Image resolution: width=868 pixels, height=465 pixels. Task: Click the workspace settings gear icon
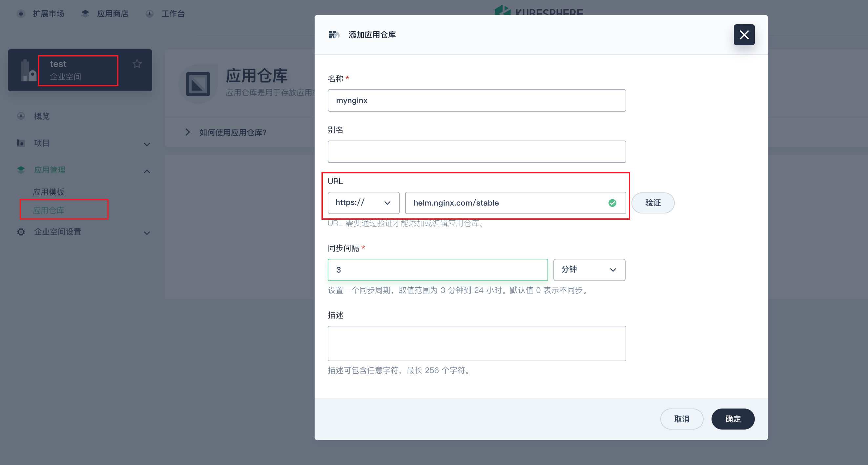pyautogui.click(x=21, y=232)
